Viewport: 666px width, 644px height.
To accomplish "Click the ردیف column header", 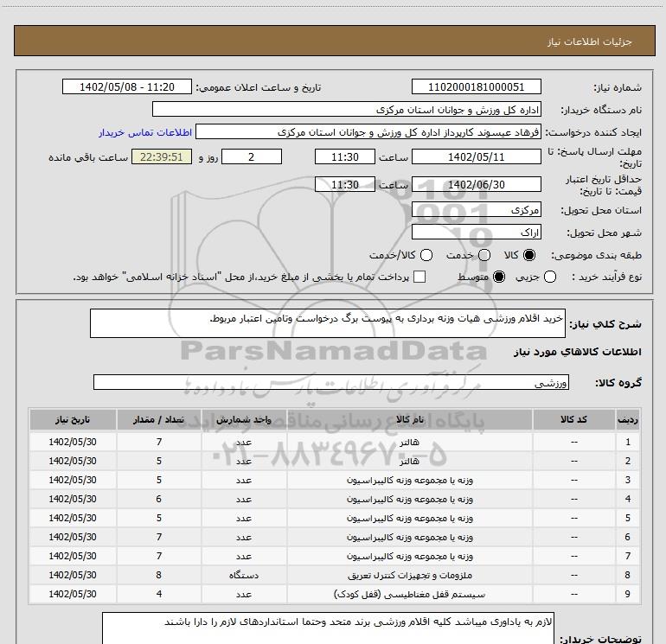I will coord(628,420).
